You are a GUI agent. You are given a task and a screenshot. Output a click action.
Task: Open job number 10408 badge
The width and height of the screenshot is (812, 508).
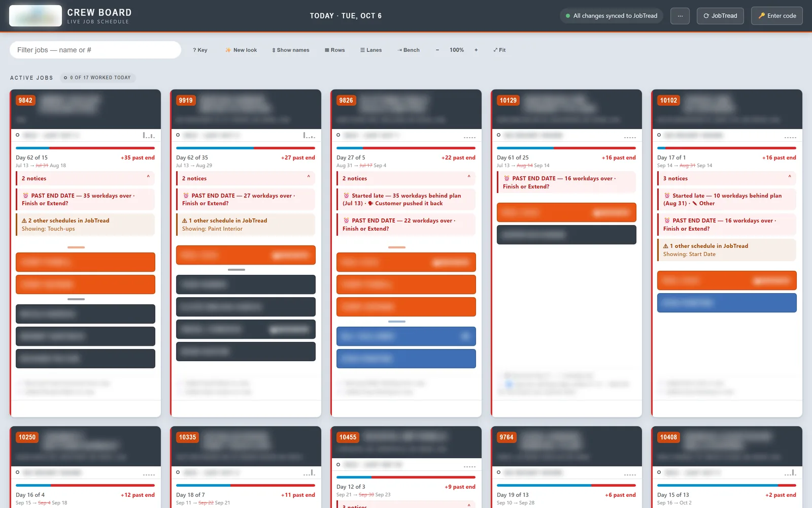coord(668,437)
